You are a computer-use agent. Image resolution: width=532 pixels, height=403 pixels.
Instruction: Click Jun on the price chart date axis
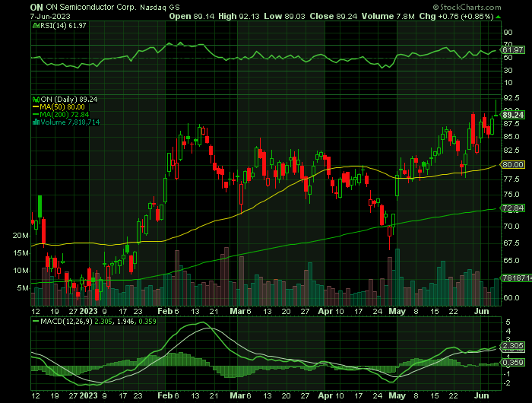pyautogui.click(x=481, y=311)
